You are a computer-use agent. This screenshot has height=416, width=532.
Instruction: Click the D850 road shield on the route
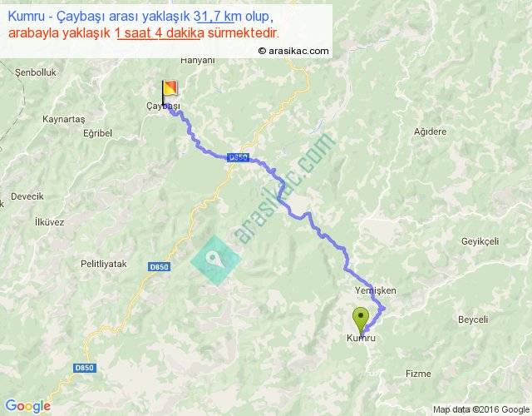click(x=238, y=157)
